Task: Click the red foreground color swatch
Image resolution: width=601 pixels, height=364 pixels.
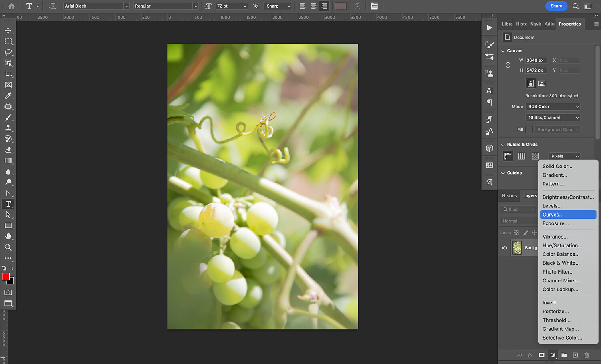Action: point(6,277)
